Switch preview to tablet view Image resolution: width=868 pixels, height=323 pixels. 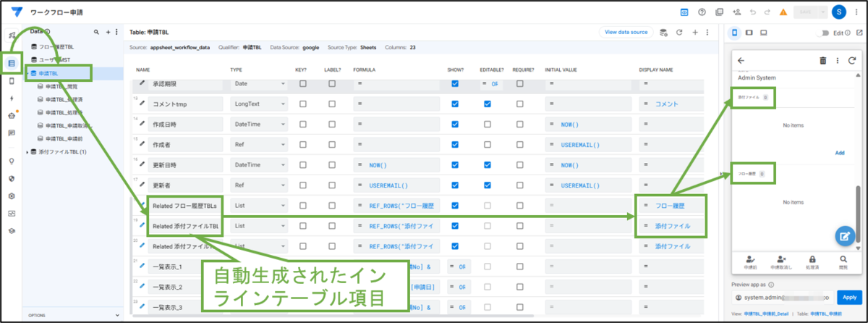coord(749,33)
